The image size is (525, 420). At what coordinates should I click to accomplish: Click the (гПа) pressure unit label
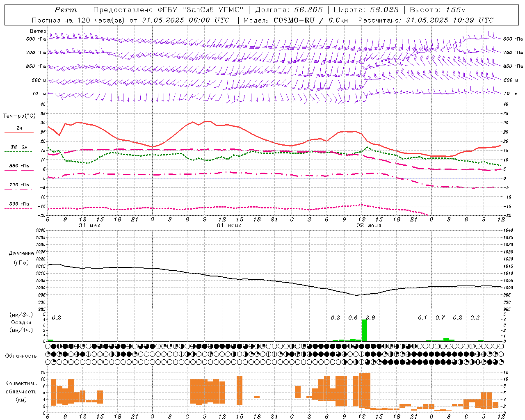pos(21,262)
